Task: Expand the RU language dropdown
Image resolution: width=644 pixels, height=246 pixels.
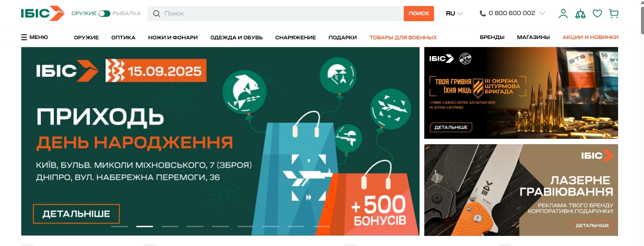Action: click(454, 13)
